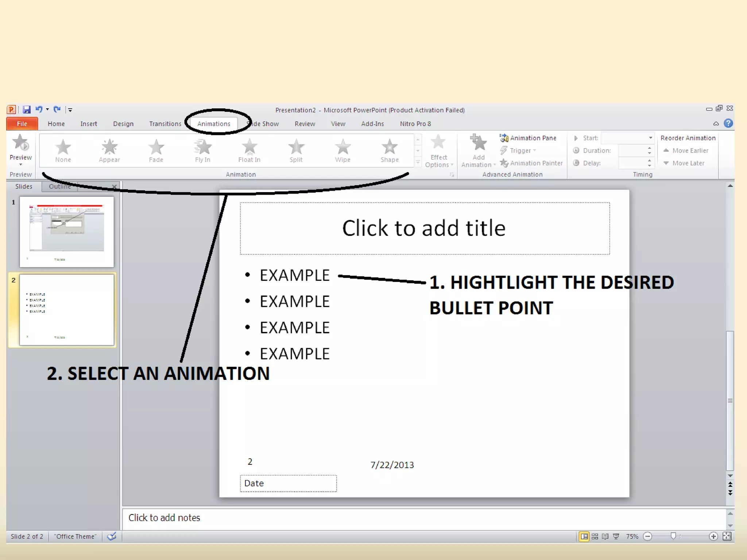Screen dimensions: 747x560
Task: Expand the animation gallery More arrow
Action: click(x=418, y=163)
